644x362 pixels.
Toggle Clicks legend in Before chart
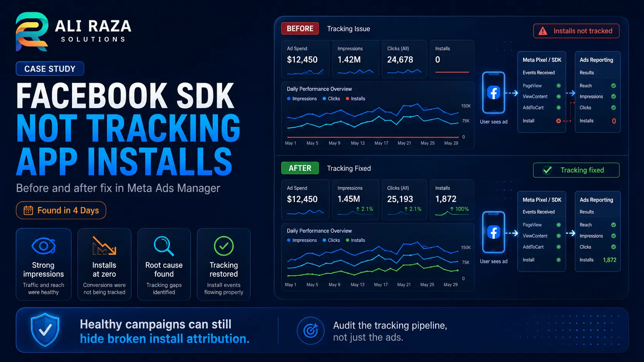click(331, 99)
